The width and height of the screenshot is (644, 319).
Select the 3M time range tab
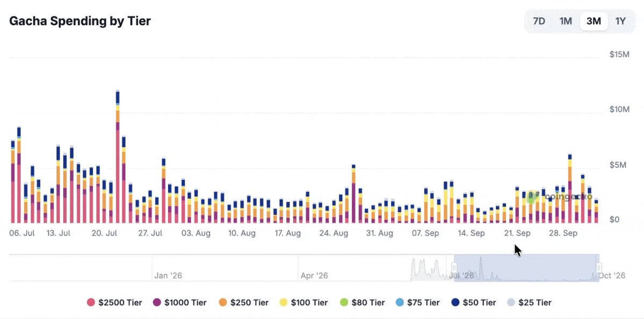[594, 21]
